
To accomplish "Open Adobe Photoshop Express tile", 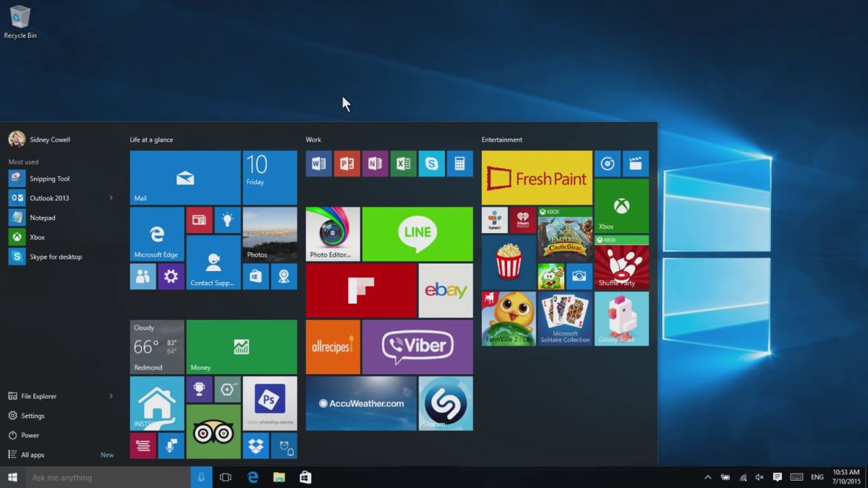I will pos(270,403).
